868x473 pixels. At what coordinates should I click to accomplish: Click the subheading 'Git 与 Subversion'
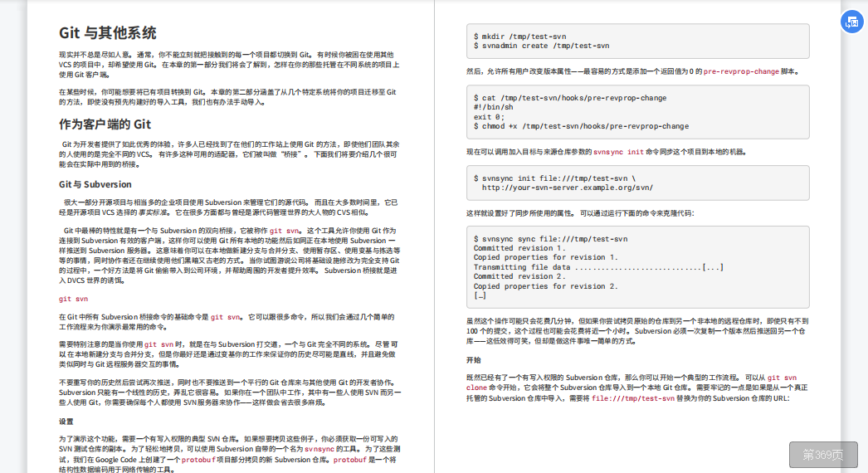(x=95, y=184)
